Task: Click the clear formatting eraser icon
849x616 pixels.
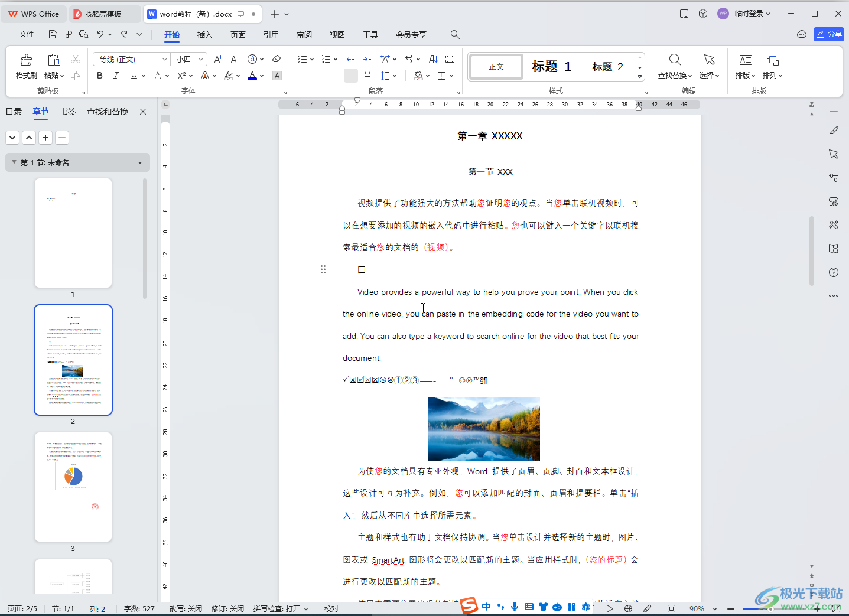Action: click(x=277, y=59)
